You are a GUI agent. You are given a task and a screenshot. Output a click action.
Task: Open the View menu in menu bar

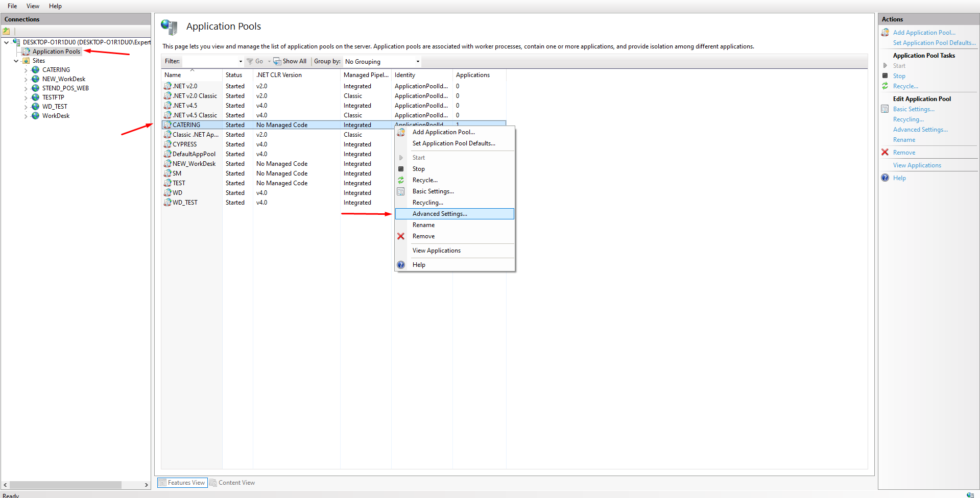coord(33,6)
